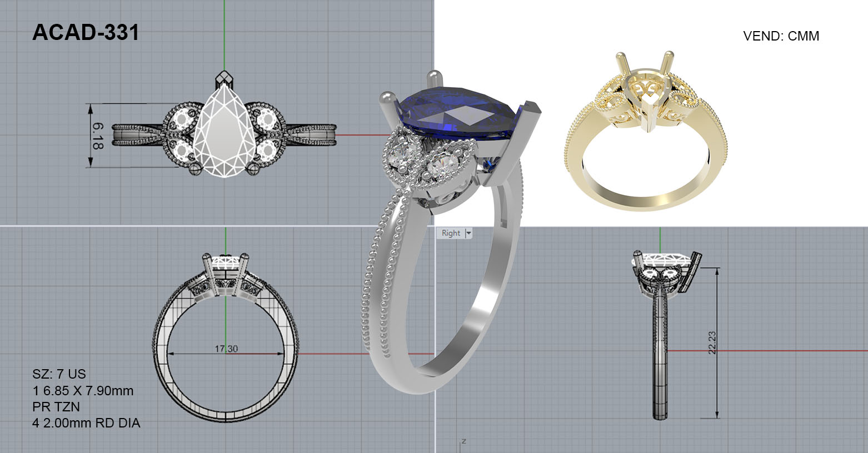Select the 1 6.85 X 7.90mm line
The image size is (868, 453).
pyautogui.click(x=83, y=390)
